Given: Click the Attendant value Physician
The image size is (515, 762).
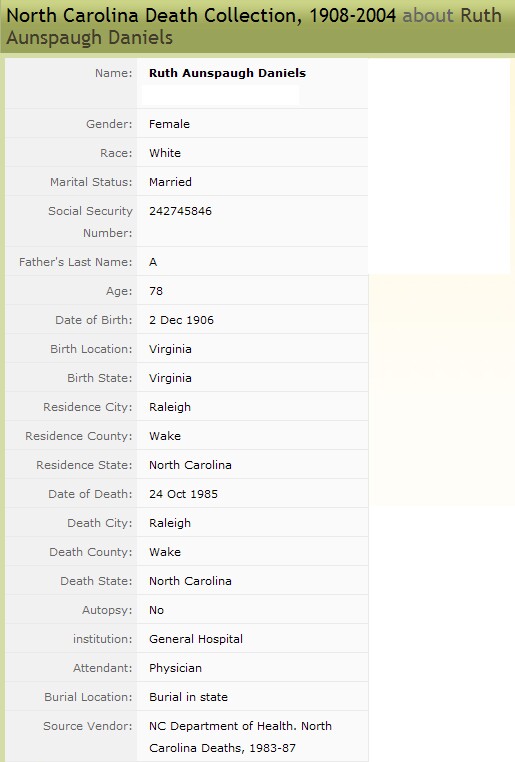Looking at the screenshot, I should [x=175, y=668].
